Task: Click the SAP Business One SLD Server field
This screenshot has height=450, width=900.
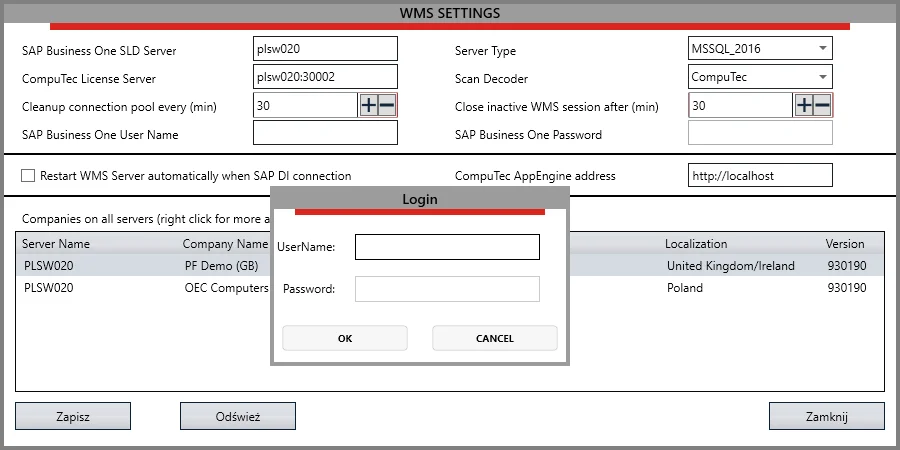Action: (x=325, y=48)
